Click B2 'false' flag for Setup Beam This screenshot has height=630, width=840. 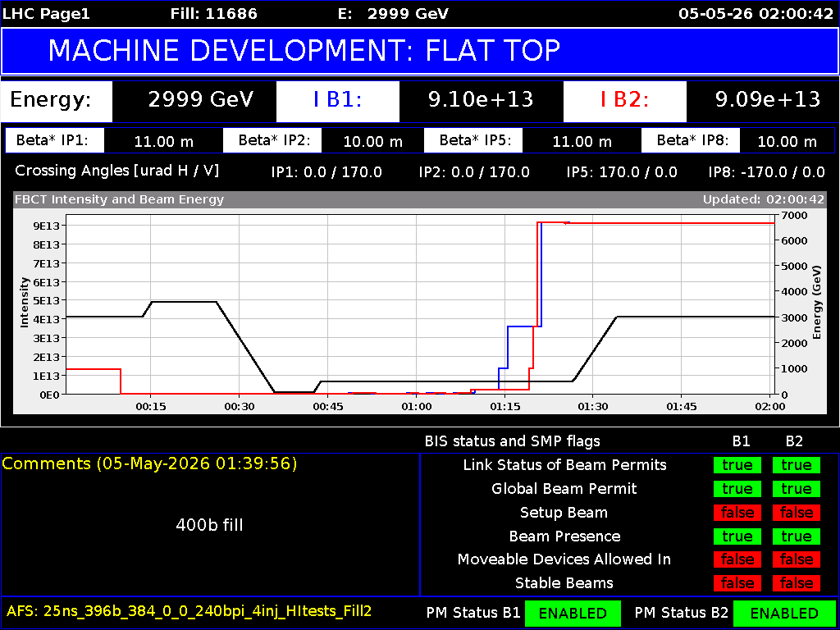(x=796, y=512)
